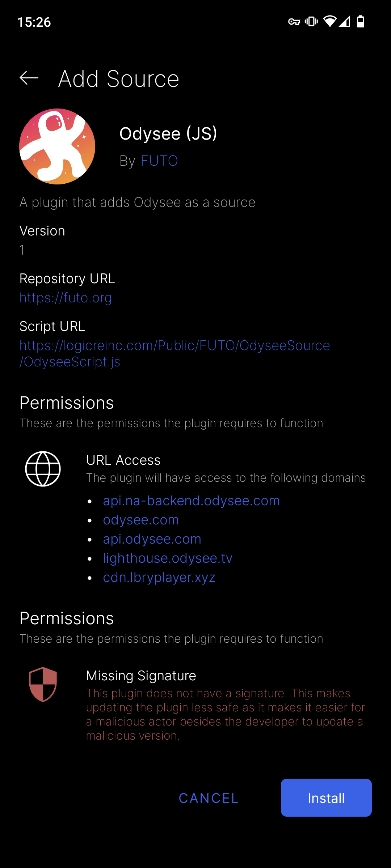
Task: Open the api.na-backend.odysee.com domain link
Action: coord(191,501)
